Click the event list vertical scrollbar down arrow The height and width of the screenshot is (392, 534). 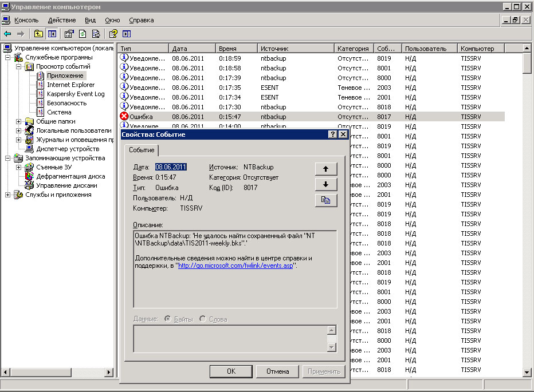(528, 373)
